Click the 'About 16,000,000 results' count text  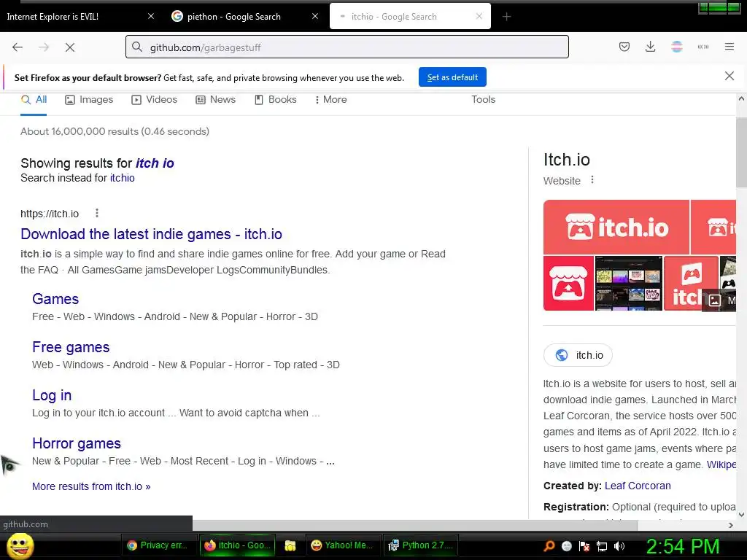pyautogui.click(x=115, y=131)
